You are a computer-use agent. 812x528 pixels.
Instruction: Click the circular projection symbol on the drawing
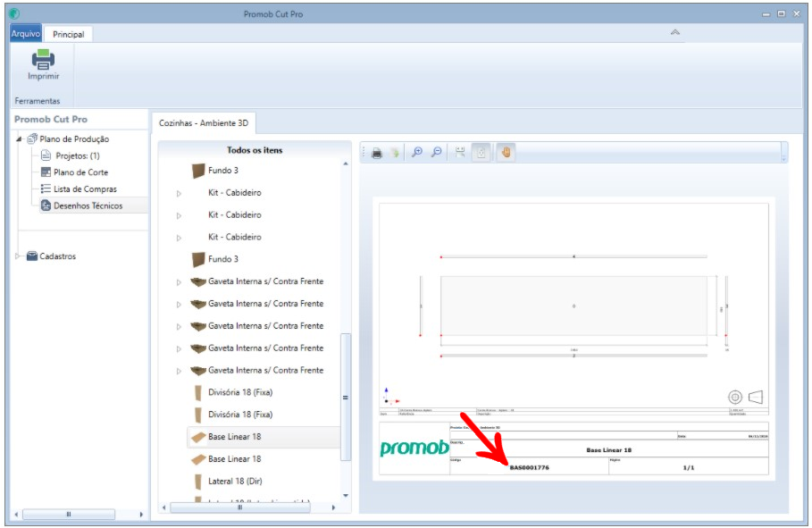coord(735,398)
